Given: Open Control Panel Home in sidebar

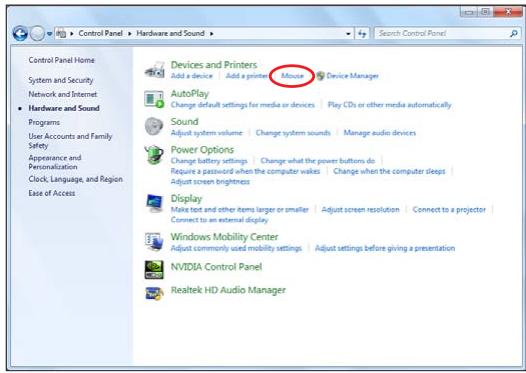Looking at the screenshot, I should coord(61,60).
